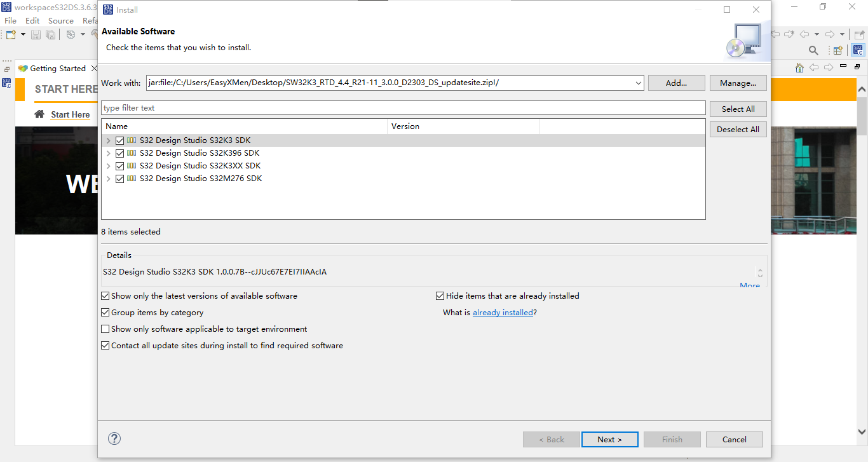Uncheck S32 Design Studio S32K3 SDK
The width and height of the screenshot is (868, 462).
tap(119, 140)
